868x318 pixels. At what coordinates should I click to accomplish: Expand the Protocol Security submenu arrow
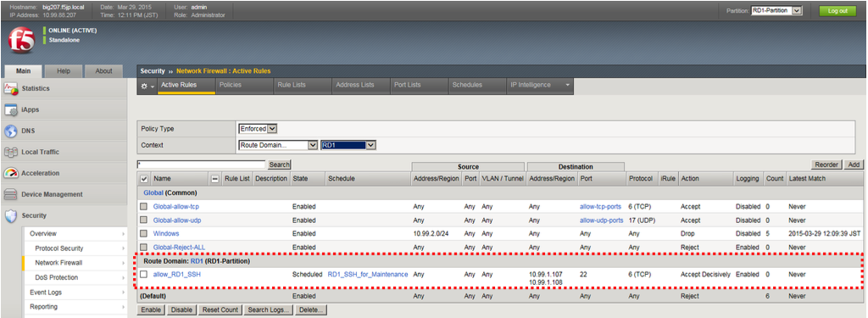click(123, 248)
